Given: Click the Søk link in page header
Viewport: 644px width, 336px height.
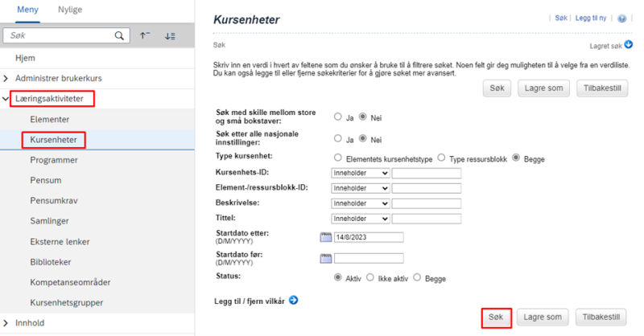Looking at the screenshot, I should pyautogui.click(x=560, y=18).
